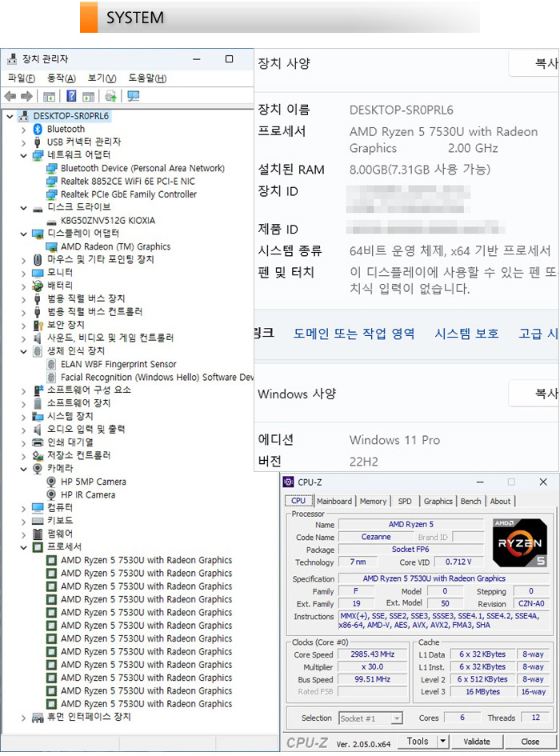
Task: Click ELAN WBF Fingerprint Sensor icon
Action: [x=52, y=364]
